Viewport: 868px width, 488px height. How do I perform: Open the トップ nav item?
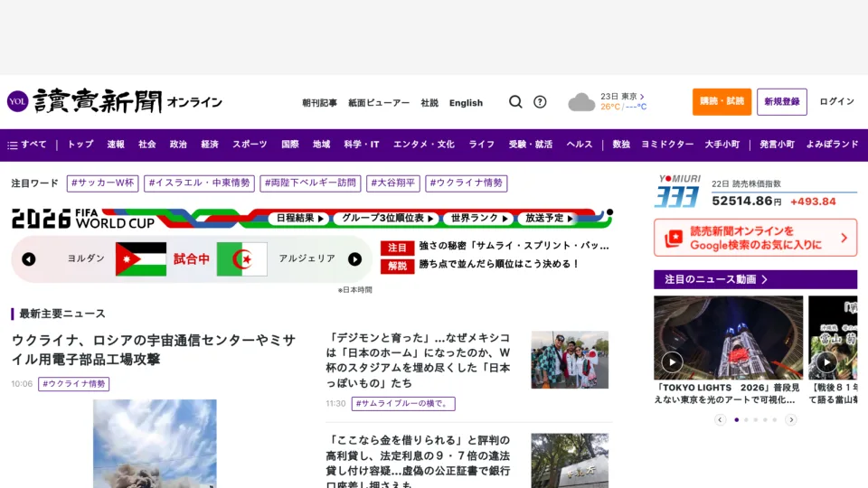[x=80, y=145]
